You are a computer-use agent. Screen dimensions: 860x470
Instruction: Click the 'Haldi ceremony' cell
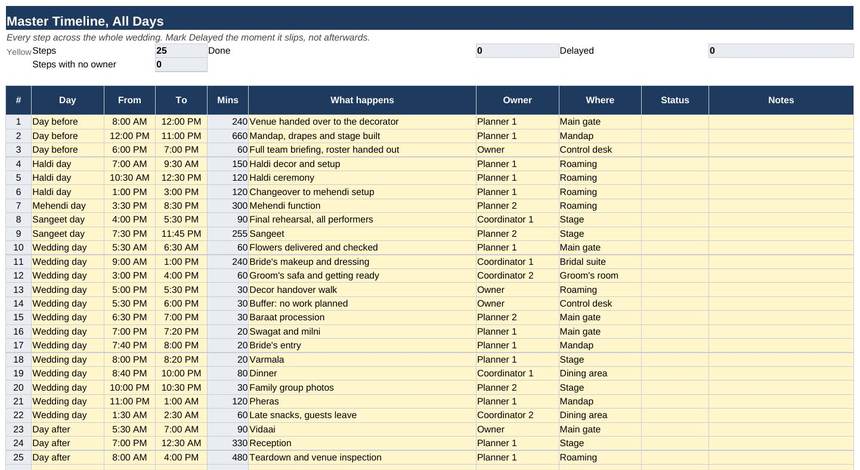pyautogui.click(x=362, y=178)
